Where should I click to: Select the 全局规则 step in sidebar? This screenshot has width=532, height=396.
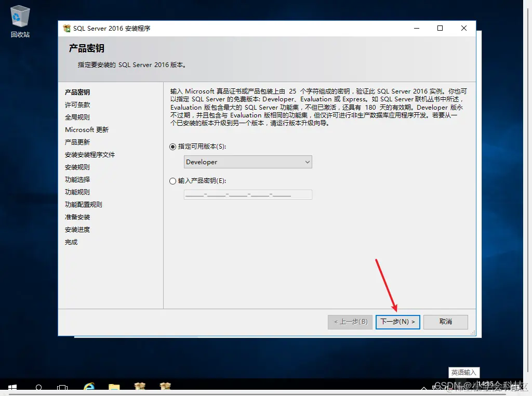tap(77, 117)
